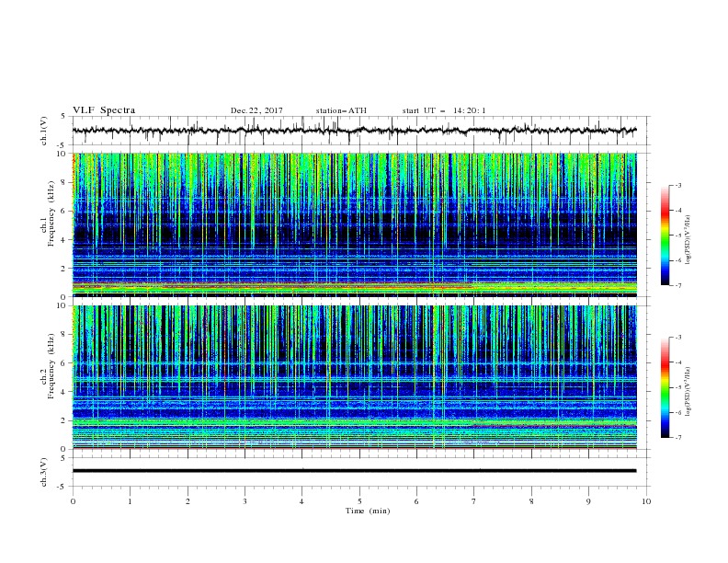
Task: Click the time axis tick label '5'
Action: (x=359, y=501)
